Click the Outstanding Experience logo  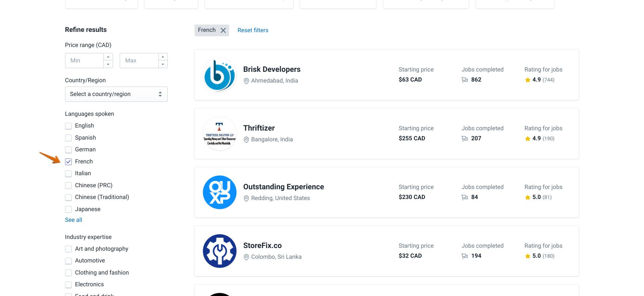tap(219, 192)
